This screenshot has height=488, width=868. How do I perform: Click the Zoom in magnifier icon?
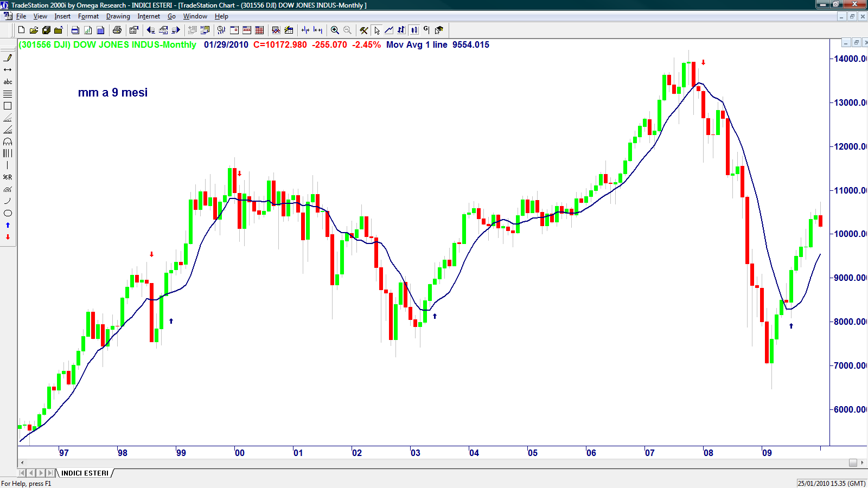[x=335, y=30]
